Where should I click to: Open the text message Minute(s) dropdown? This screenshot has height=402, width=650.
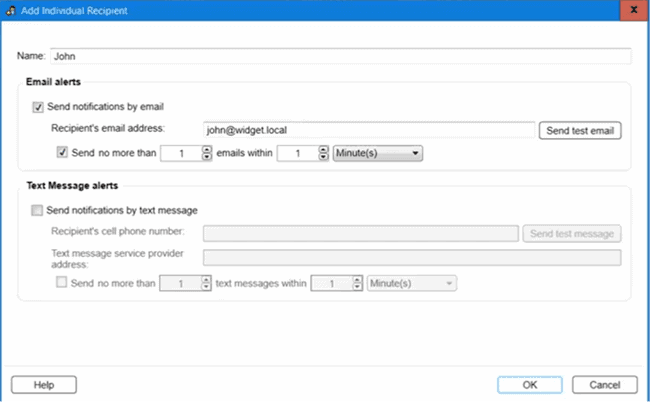pos(412,283)
